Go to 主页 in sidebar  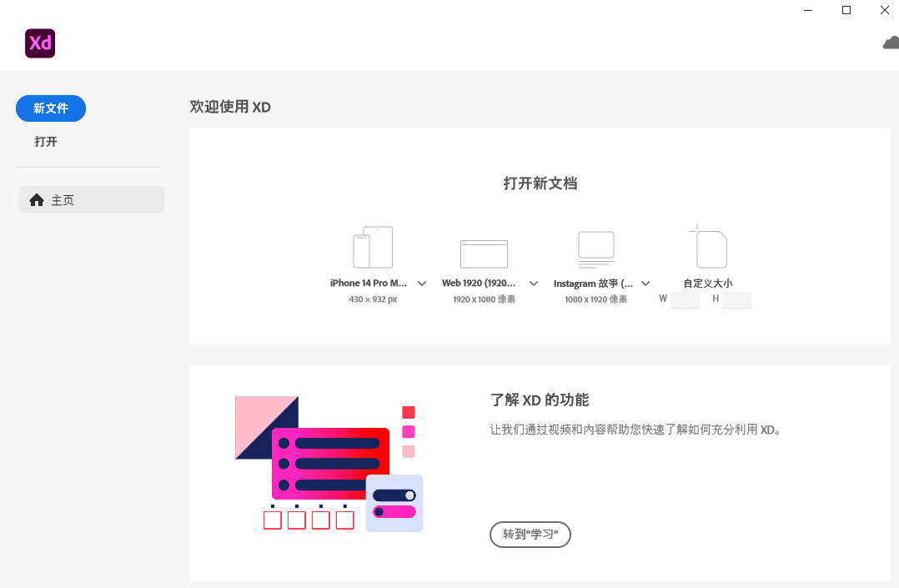coord(92,199)
